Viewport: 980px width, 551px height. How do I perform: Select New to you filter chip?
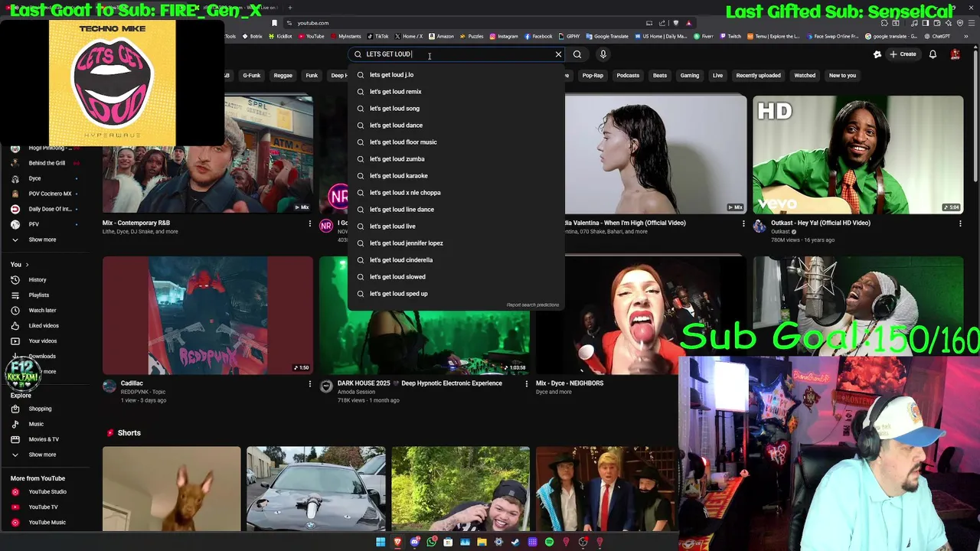[x=842, y=76]
